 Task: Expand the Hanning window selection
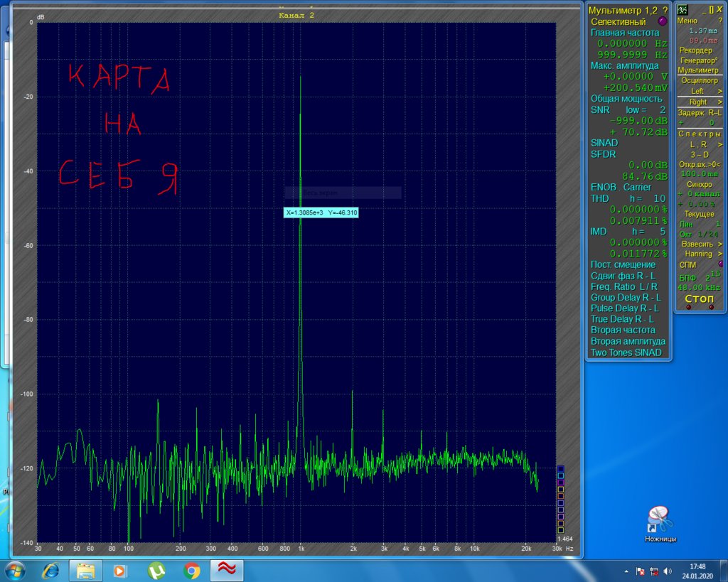tap(700, 254)
